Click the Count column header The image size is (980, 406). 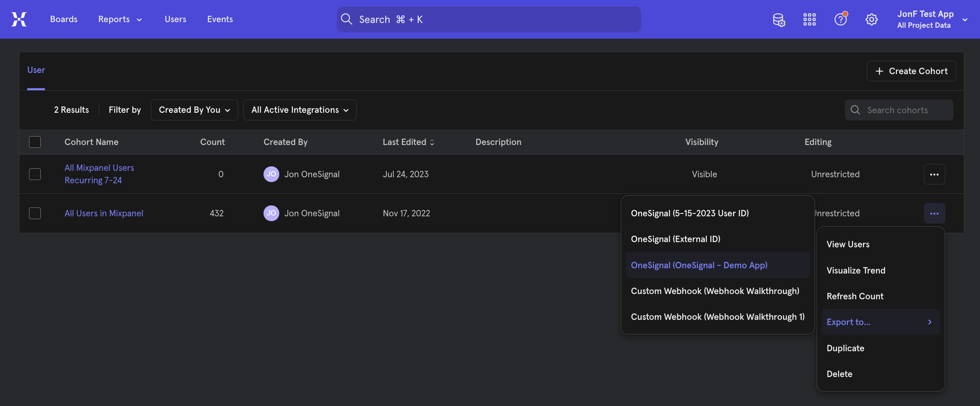point(212,142)
